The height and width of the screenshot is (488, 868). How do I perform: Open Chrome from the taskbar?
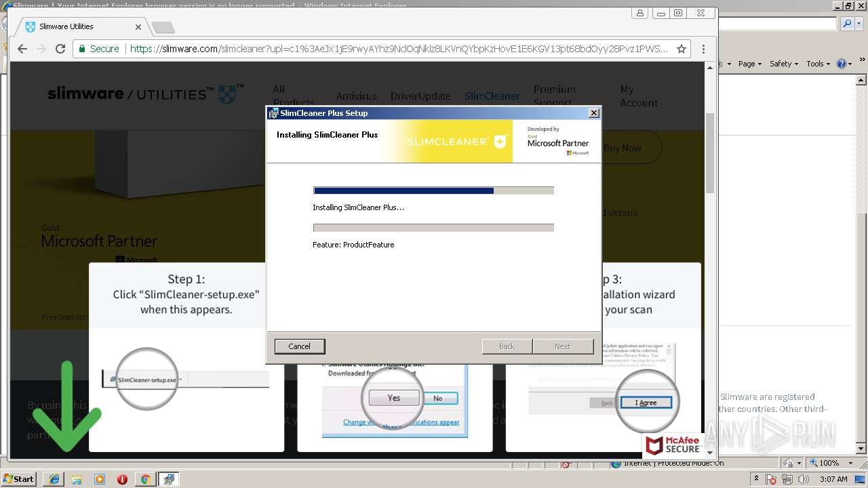pyautogui.click(x=145, y=479)
